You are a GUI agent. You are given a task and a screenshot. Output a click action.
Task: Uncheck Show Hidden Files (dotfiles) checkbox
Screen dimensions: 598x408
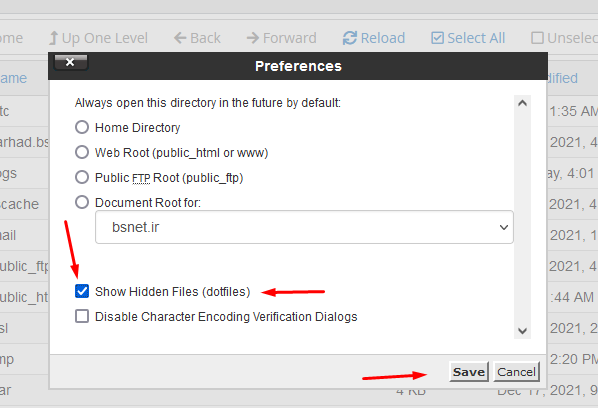coord(82,291)
